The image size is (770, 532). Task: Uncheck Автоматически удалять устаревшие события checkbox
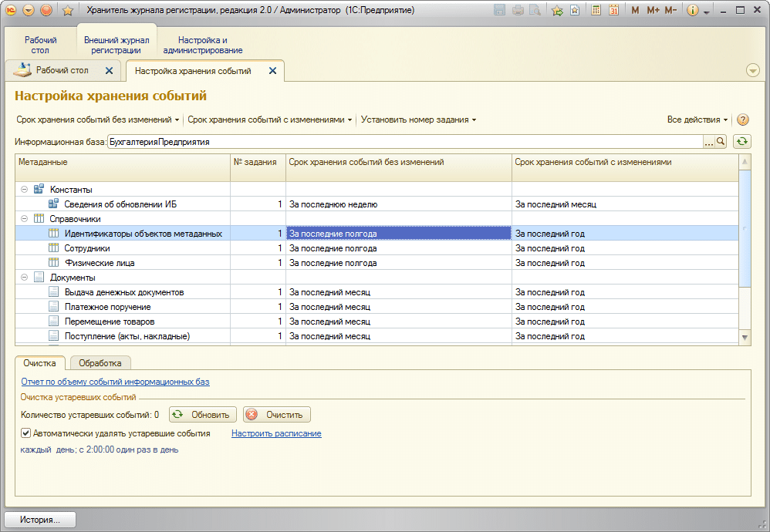click(26, 433)
